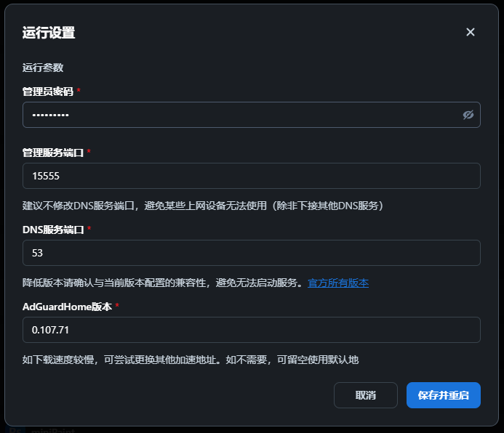This screenshot has width=504, height=433.
Task: Click the red asterisk beside AdGuardHome版本
Action: pyautogui.click(x=117, y=307)
